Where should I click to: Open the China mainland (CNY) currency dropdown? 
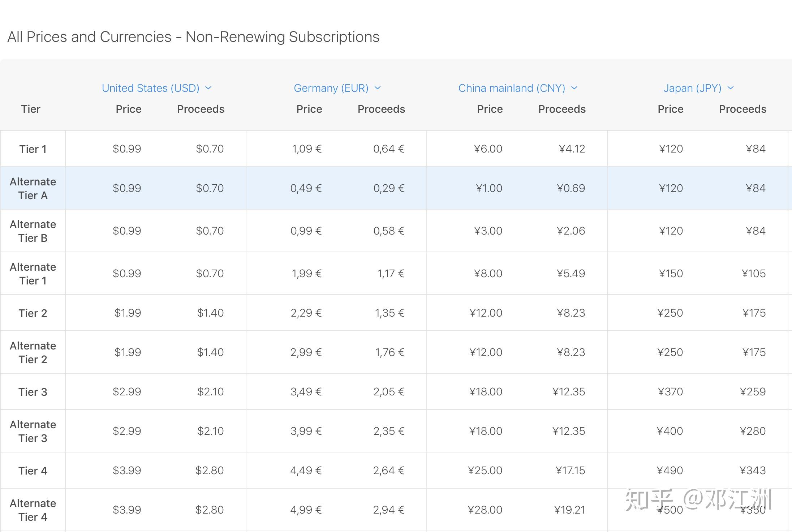[512, 88]
